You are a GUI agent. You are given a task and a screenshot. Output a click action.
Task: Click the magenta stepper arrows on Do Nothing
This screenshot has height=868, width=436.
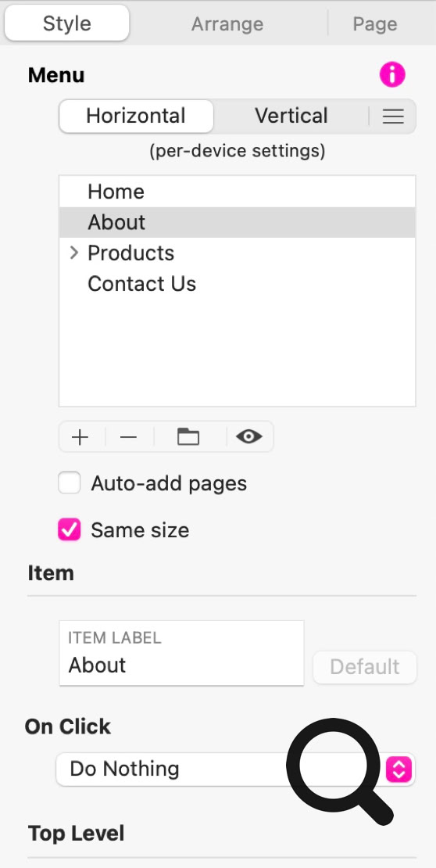399,769
